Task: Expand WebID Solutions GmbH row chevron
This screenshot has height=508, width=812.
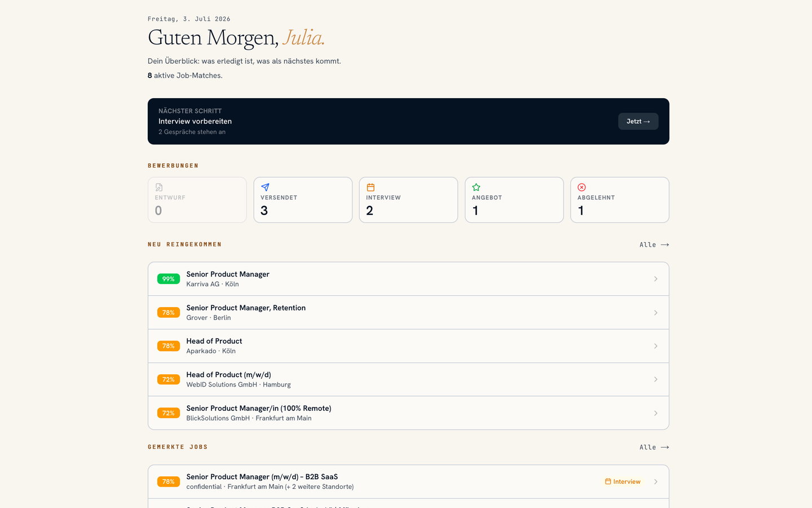Action: point(655,379)
